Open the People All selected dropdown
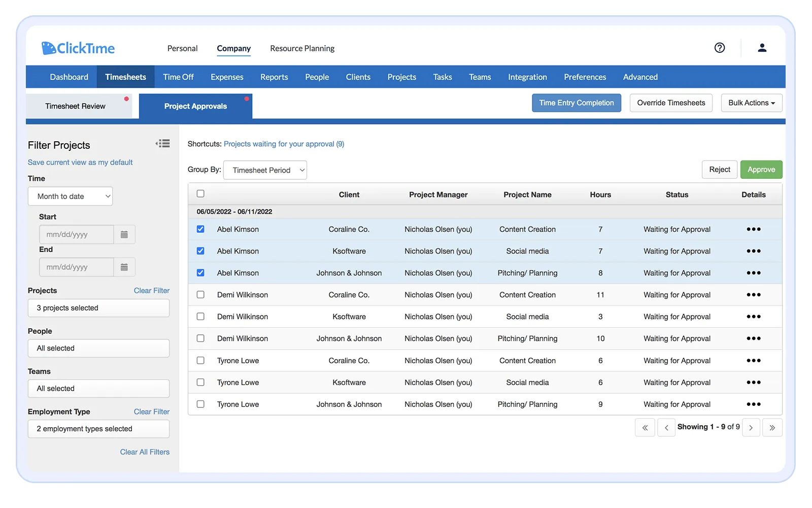The width and height of the screenshot is (812, 508). pyautogui.click(x=98, y=348)
